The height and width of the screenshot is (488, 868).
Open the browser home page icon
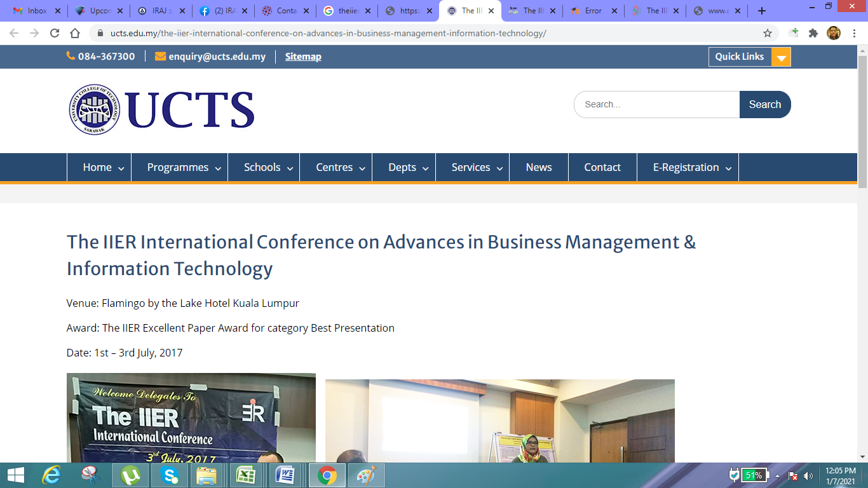(75, 33)
